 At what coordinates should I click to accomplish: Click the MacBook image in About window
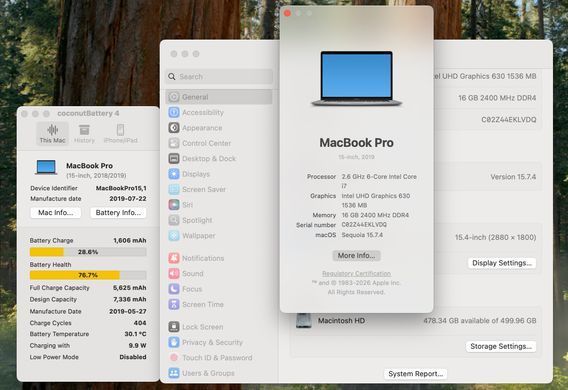[356, 79]
